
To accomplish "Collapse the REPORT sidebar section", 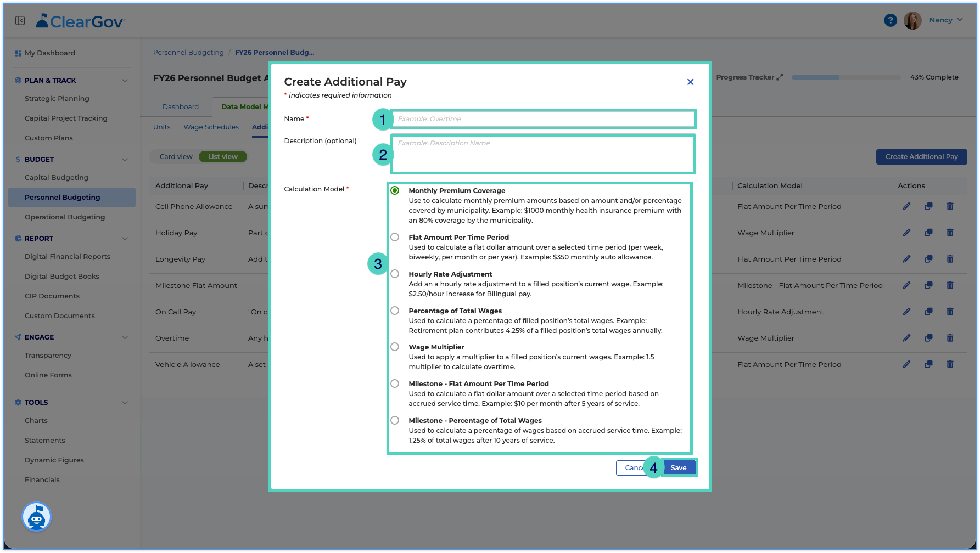I will tap(125, 239).
